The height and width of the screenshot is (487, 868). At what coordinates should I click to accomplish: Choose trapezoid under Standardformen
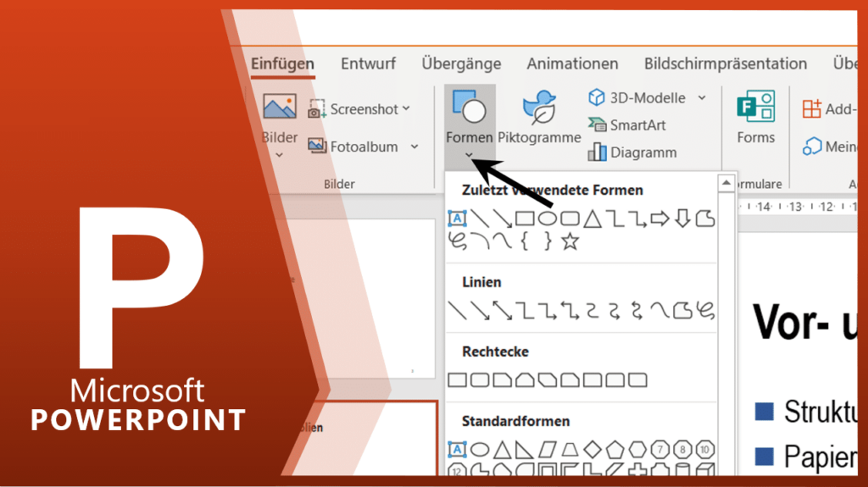(570, 450)
